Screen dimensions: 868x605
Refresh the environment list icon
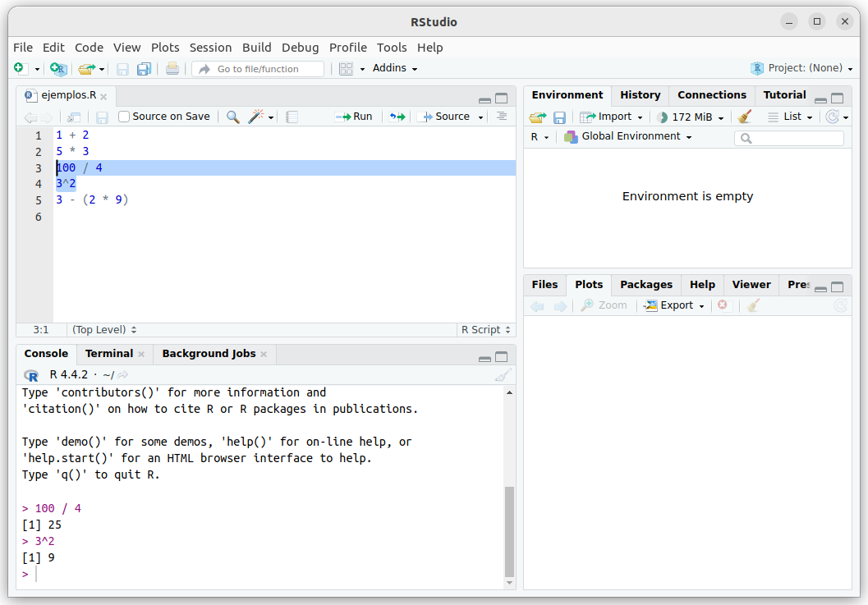(x=832, y=117)
